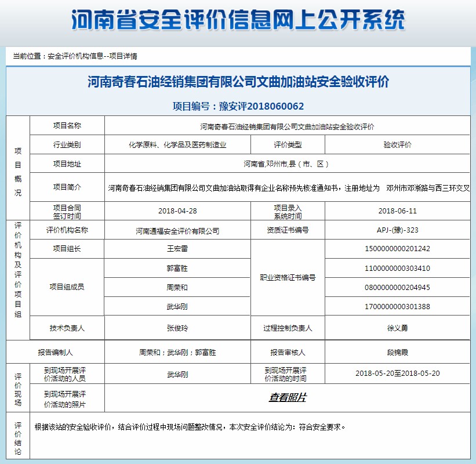Click the 项目名称 label cell
Screen dimensions: 476x464
pos(67,125)
